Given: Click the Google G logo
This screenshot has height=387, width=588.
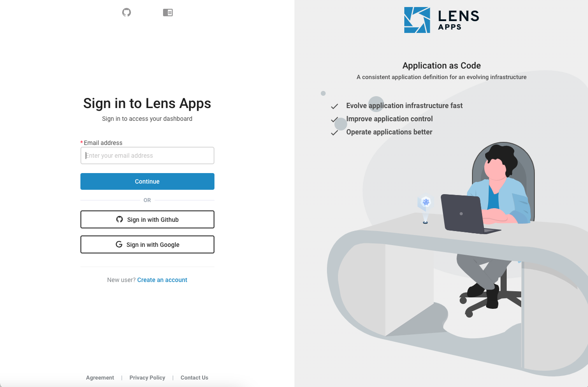Looking at the screenshot, I should (x=119, y=244).
